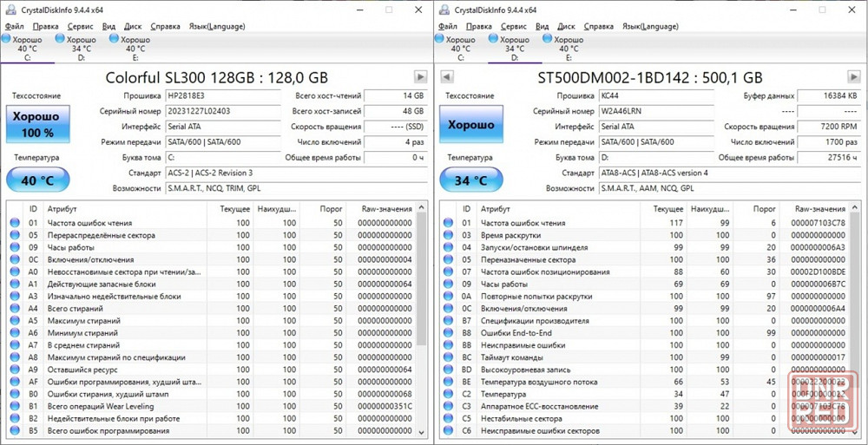Click scroll up arrow in right attribute list
The width and height of the screenshot is (868, 445).
(x=855, y=207)
